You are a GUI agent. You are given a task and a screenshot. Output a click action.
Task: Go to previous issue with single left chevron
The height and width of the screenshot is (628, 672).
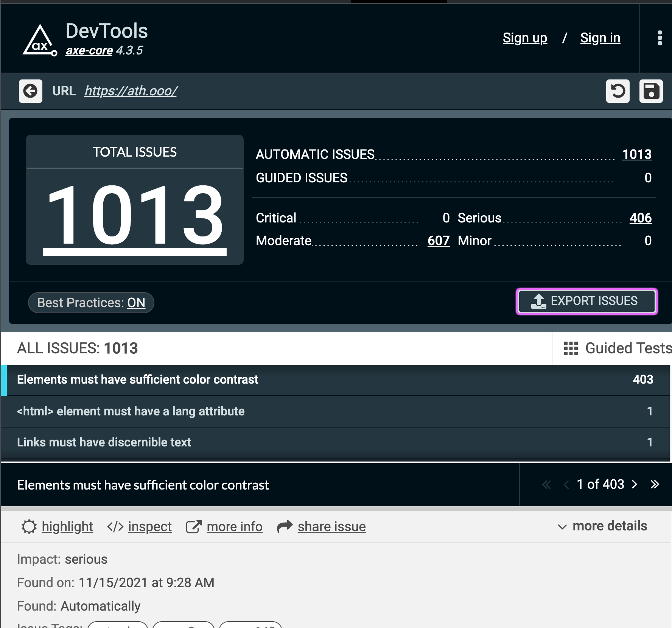pos(566,484)
